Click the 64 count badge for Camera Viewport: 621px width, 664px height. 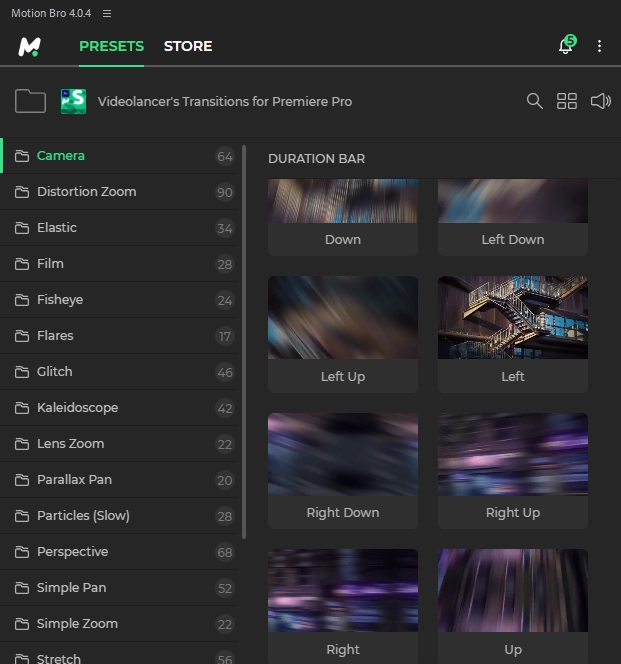point(225,157)
